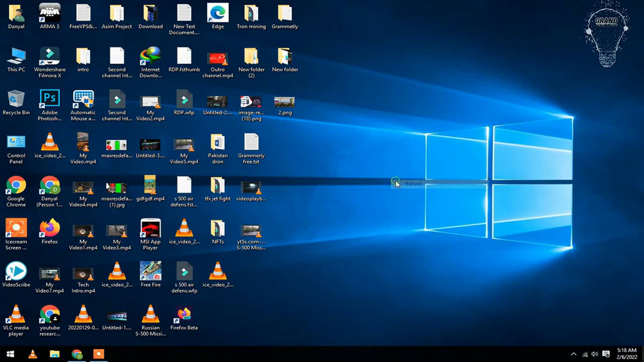
Task: Open This PC icon
Action: (x=16, y=60)
